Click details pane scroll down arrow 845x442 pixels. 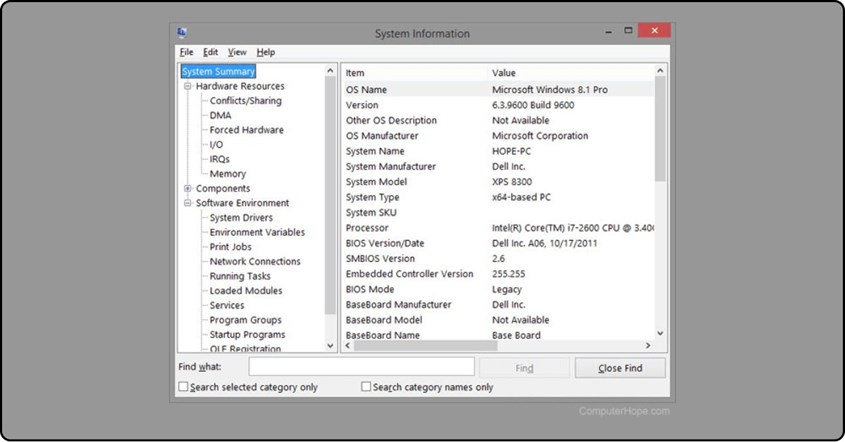coord(660,334)
